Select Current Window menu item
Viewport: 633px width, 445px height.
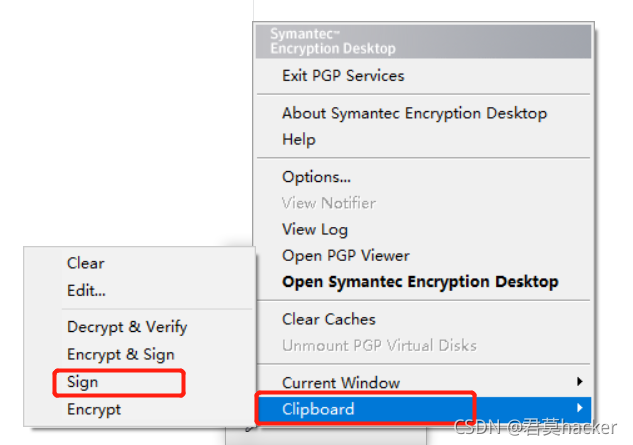click(423, 382)
